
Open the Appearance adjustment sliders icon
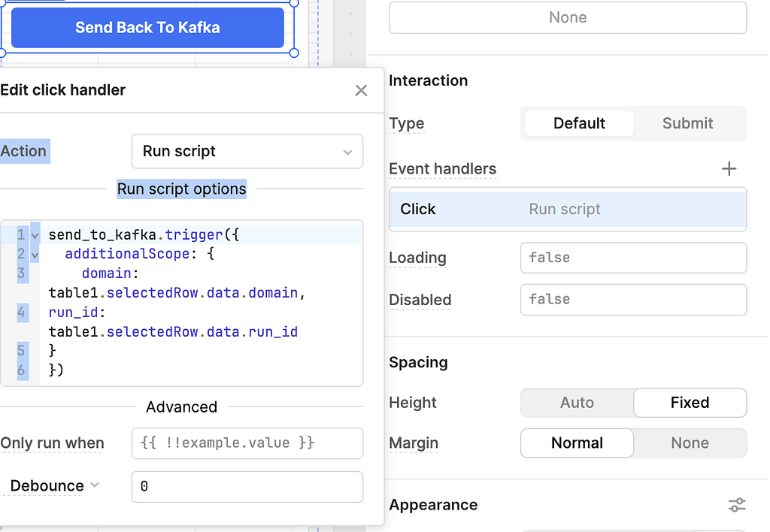click(736, 504)
